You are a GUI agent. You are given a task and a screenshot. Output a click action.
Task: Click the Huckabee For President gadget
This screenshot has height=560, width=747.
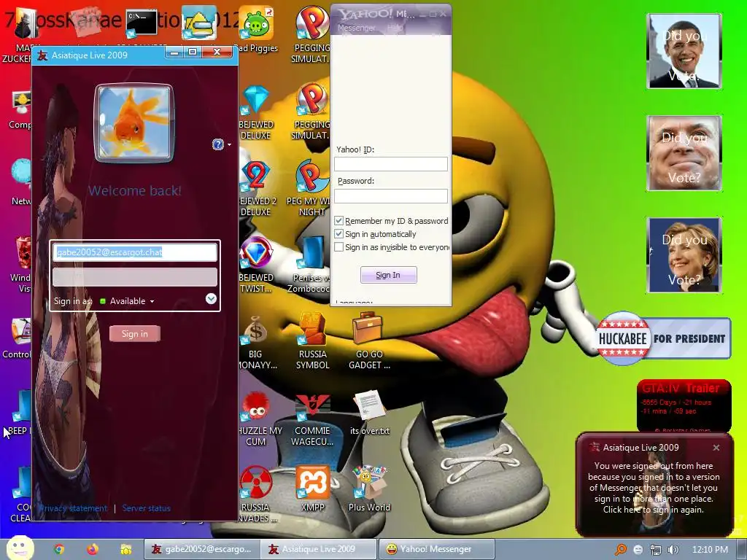click(x=664, y=338)
